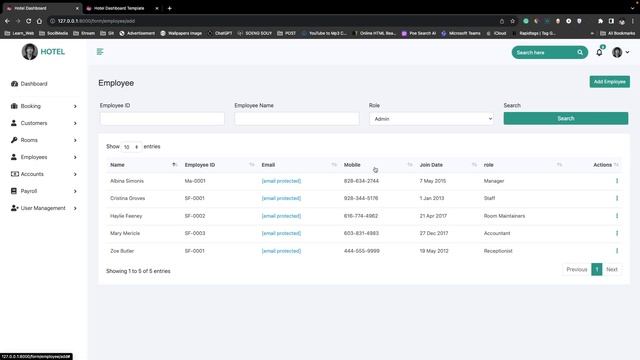640x360 pixels.
Task: Bookmark this page with the star icon
Action: (512, 21)
